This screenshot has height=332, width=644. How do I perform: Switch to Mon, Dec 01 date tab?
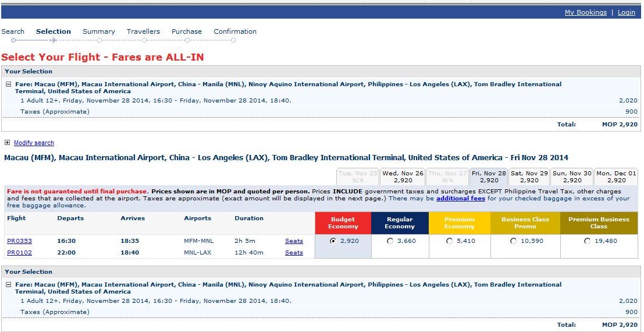coord(616,177)
